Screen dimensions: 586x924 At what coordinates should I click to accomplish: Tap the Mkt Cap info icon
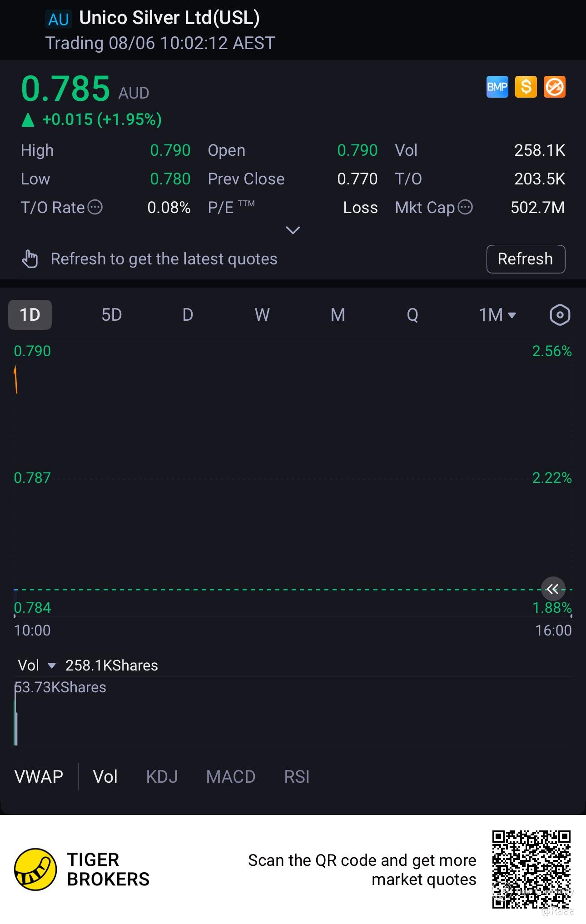465,207
